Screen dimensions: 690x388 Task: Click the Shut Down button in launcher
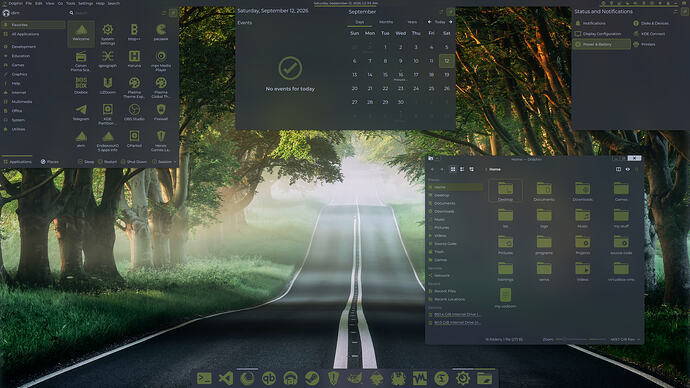click(x=134, y=162)
